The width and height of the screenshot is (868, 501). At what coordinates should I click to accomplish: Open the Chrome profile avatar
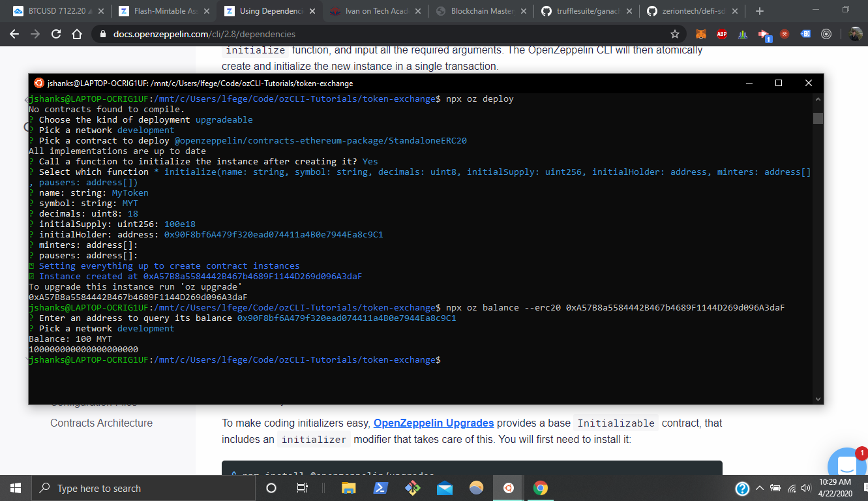pyautogui.click(x=856, y=34)
